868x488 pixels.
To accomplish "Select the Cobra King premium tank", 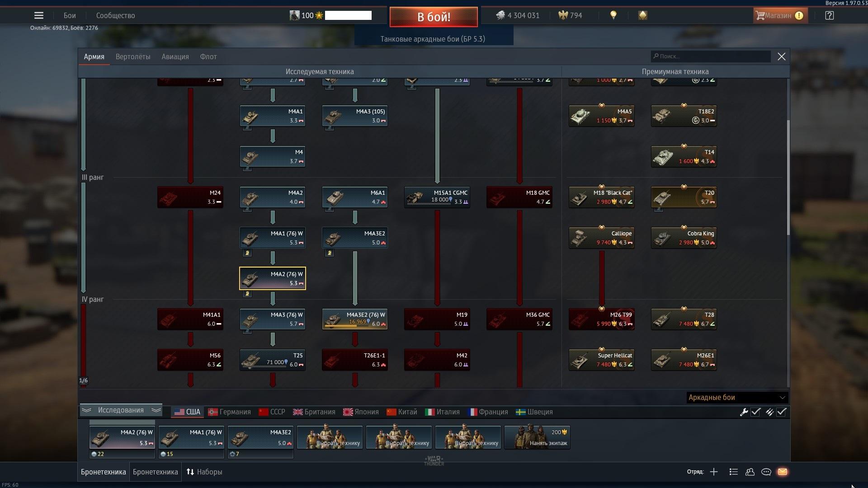I will 684,238.
